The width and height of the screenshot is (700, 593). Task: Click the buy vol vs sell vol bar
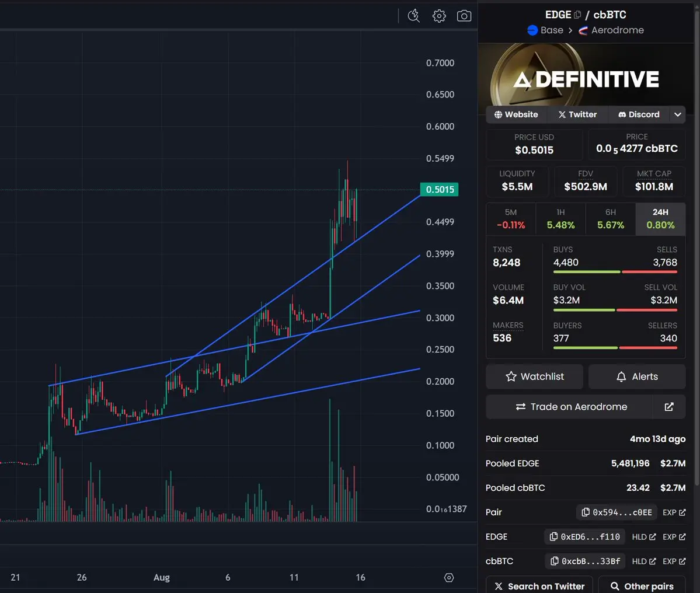(x=615, y=310)
